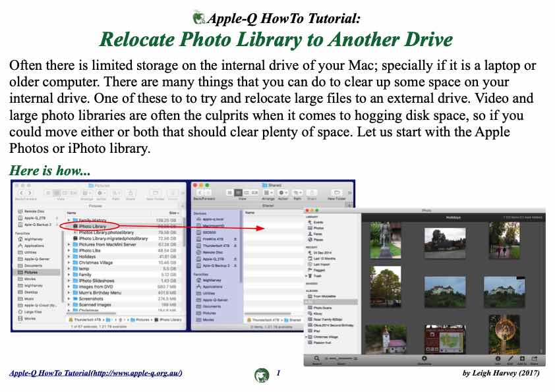The image size is (555, 392).
Task: Click horizontal scrollbar in Pictures window file list
Action: tap(92, 313)
